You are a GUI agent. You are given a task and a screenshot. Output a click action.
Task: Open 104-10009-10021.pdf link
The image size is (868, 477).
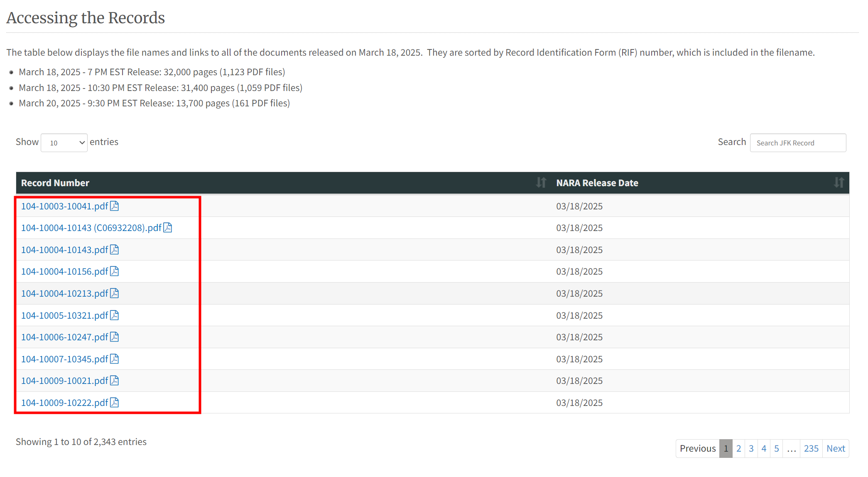point(64,381)
